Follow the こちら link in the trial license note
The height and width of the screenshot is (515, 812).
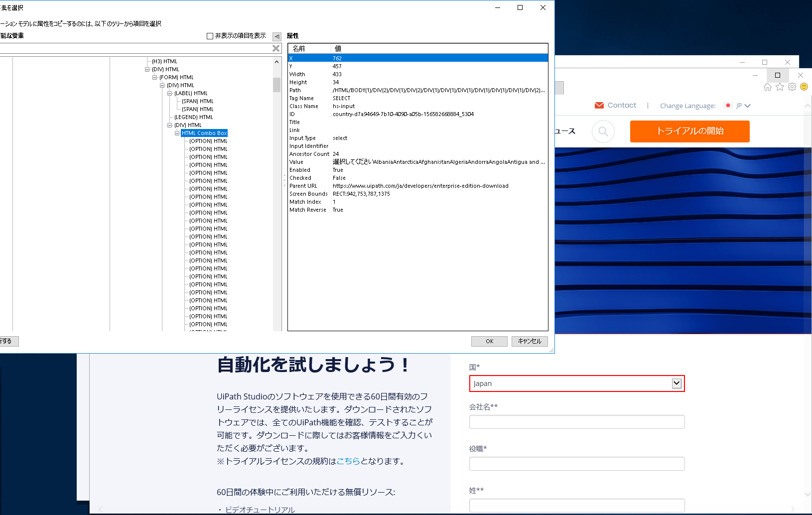point(348,461)
